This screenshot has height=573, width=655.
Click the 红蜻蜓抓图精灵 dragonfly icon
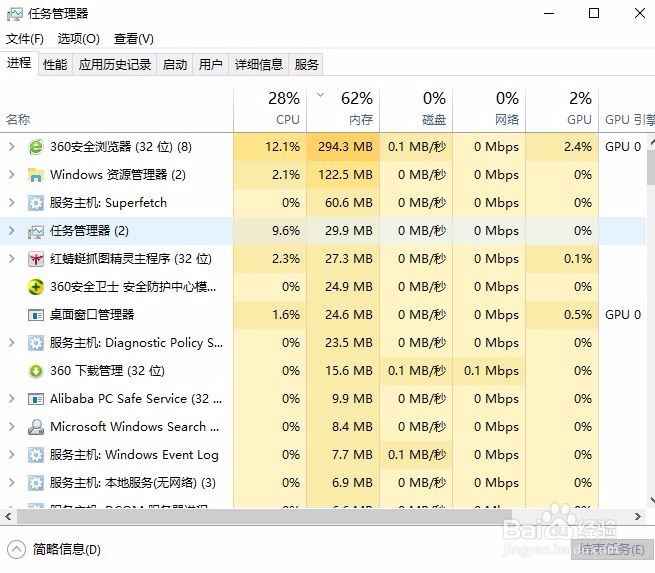tap(36, 259)
